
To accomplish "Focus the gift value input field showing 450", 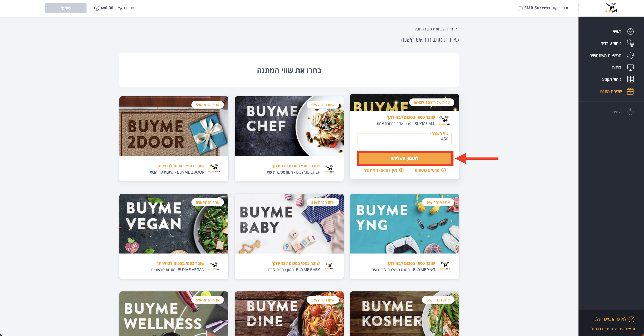I will pyautogui.click(x=404, y=139).
